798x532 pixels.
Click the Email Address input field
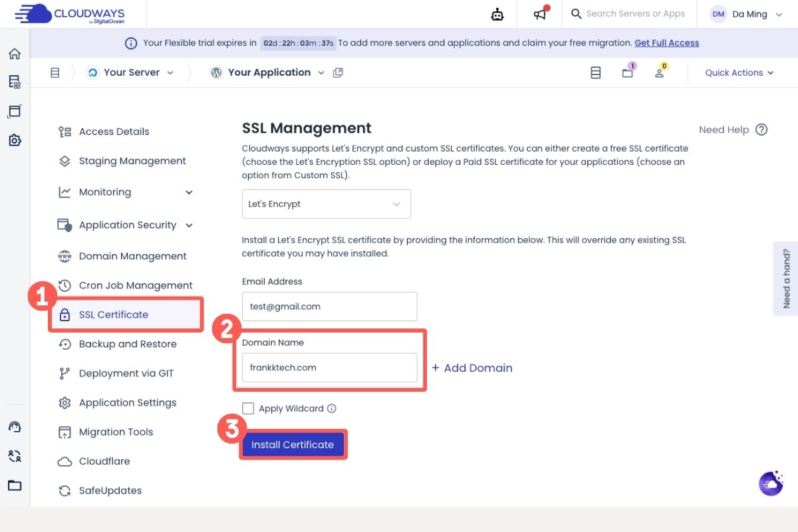[x=329, y=307]
